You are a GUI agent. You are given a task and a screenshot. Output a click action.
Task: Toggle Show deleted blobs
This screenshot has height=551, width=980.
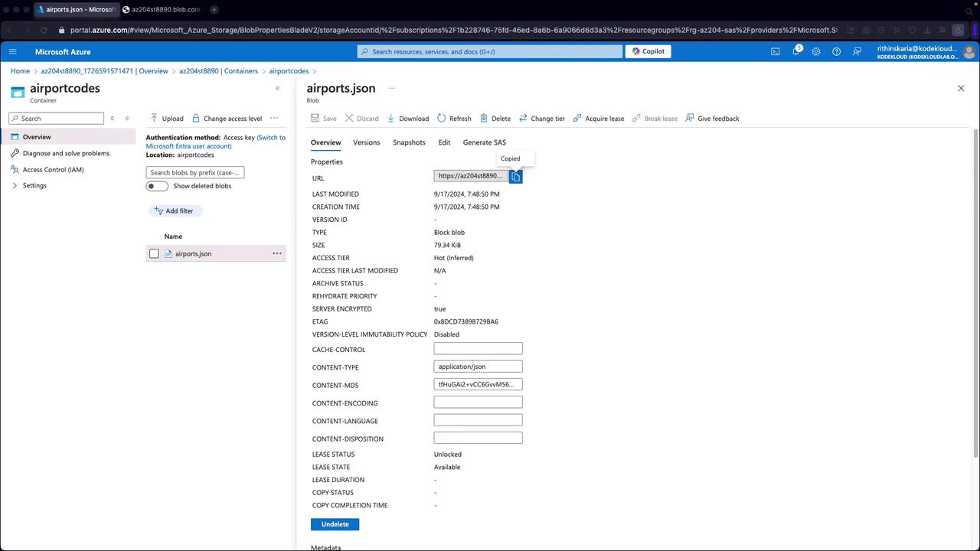tap(157, 186)
